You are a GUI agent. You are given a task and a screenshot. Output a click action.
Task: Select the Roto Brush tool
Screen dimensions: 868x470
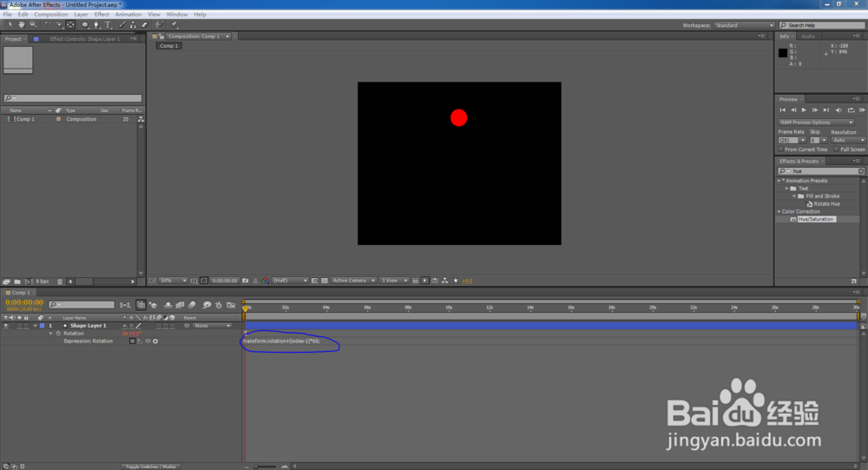[x=159, y=25]
